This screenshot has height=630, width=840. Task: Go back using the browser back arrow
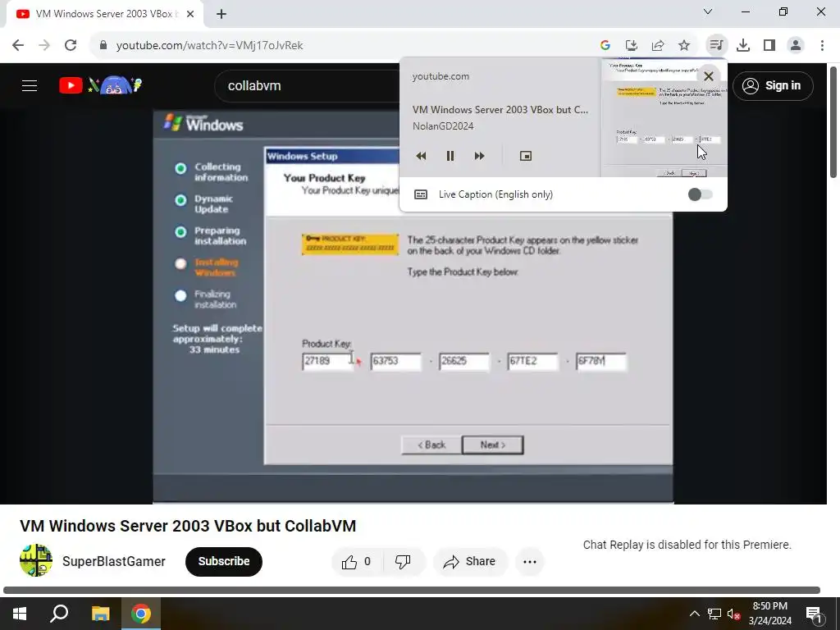click(18, 46)
